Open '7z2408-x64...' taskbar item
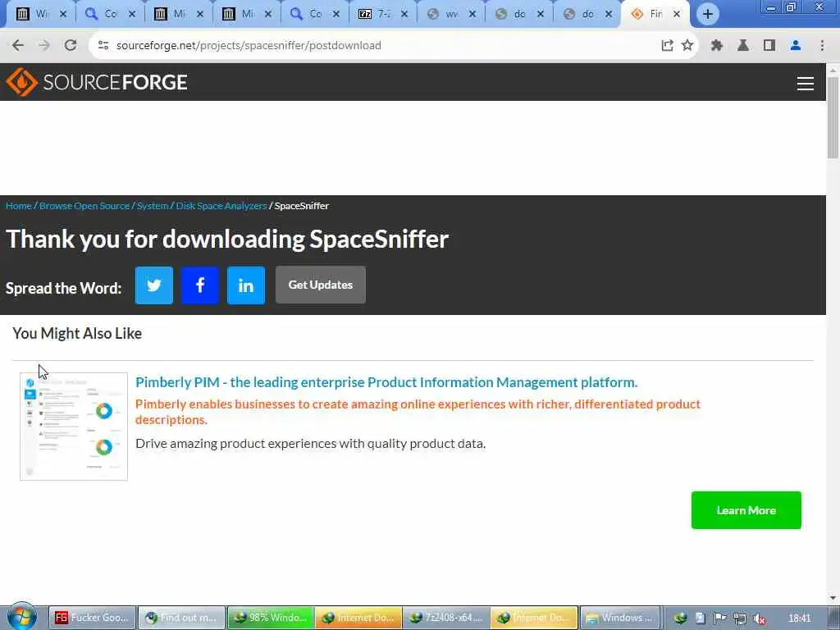840x630 pixels. click(445, 618)
